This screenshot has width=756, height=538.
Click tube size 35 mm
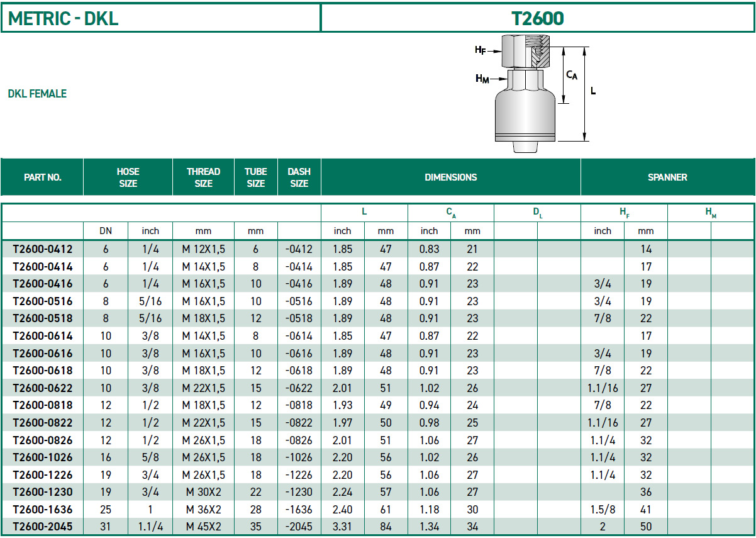[255, 527]
